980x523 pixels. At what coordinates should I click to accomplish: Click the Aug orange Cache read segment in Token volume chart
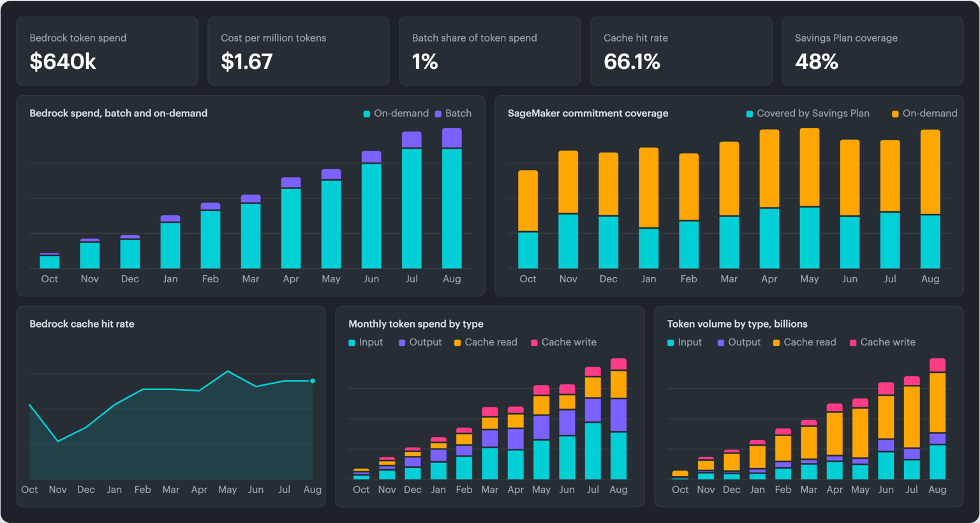pos(937,403)
